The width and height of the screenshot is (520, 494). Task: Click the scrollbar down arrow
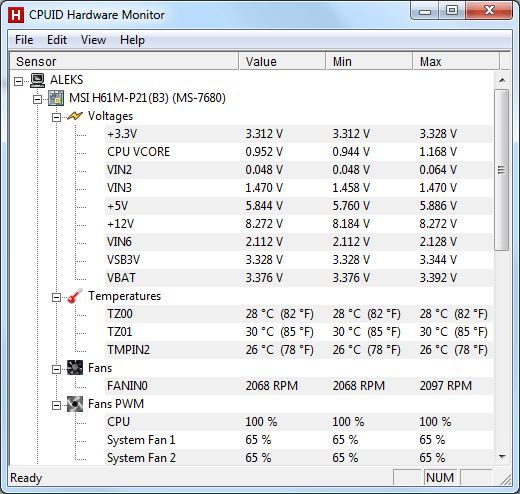coord(502,456)
